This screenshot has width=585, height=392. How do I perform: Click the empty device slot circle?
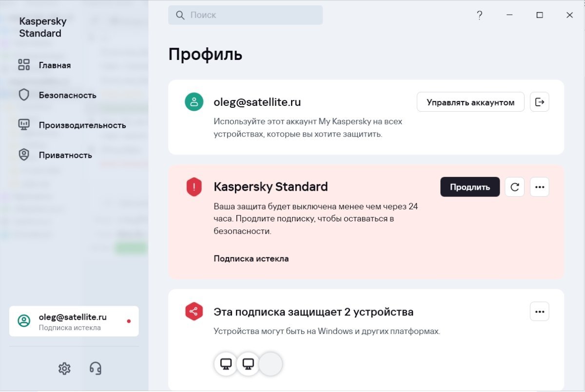pos(271,364)
